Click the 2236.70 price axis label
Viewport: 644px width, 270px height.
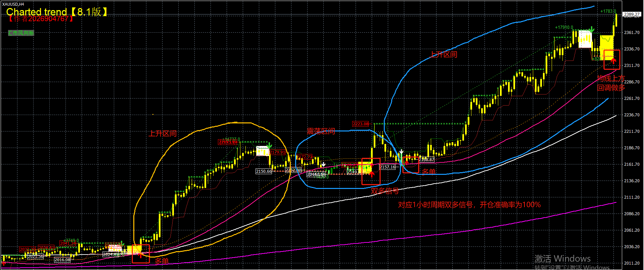[x=632, y=115]
